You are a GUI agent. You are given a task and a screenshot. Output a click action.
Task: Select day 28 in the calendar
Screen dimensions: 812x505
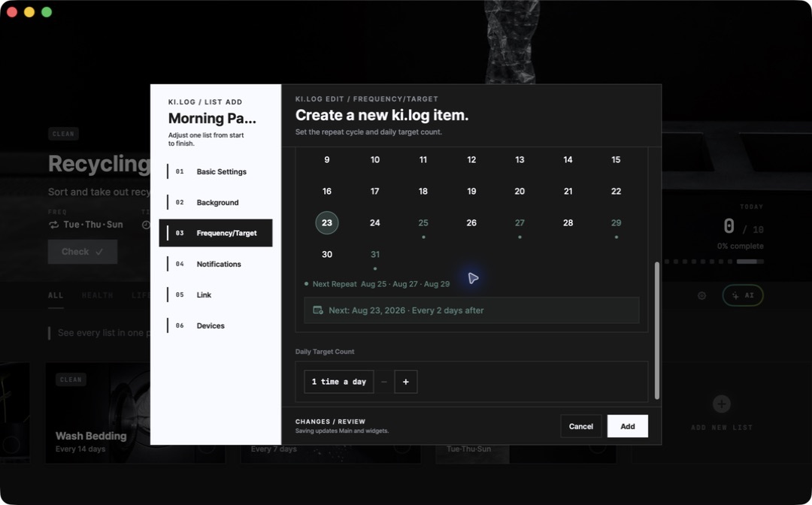pos(568,223)
